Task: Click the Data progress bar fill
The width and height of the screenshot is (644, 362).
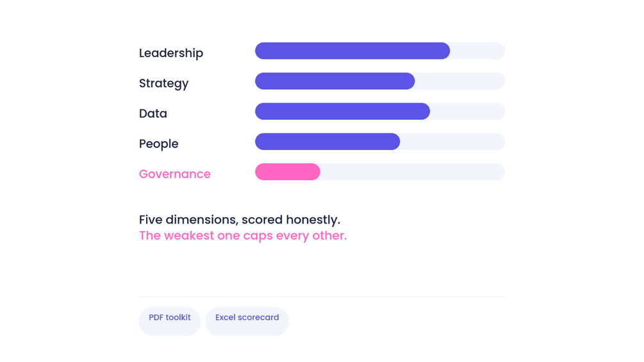Action: pyautogui.click(x=343, y=111)
